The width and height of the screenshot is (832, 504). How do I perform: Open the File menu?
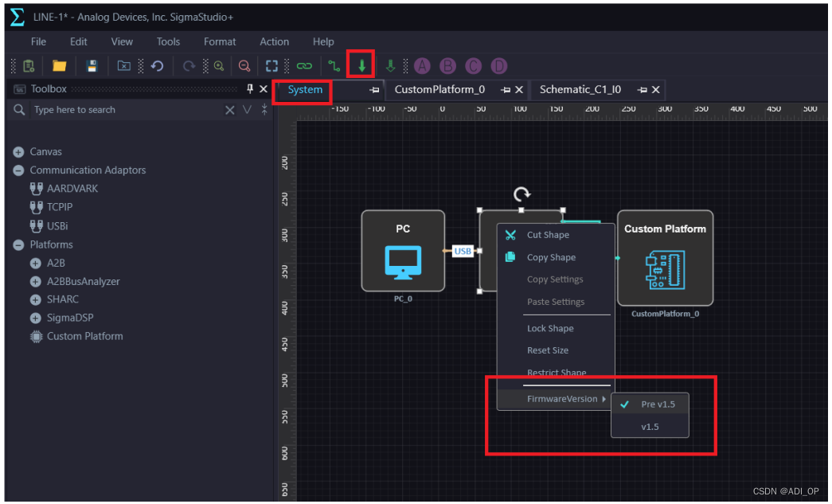tap(38, 41)
